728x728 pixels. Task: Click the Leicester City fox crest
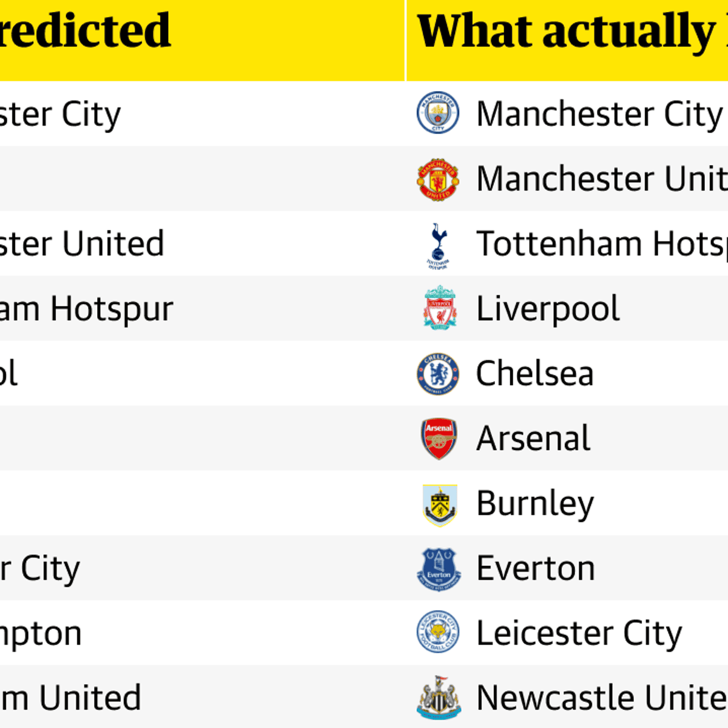438,633
